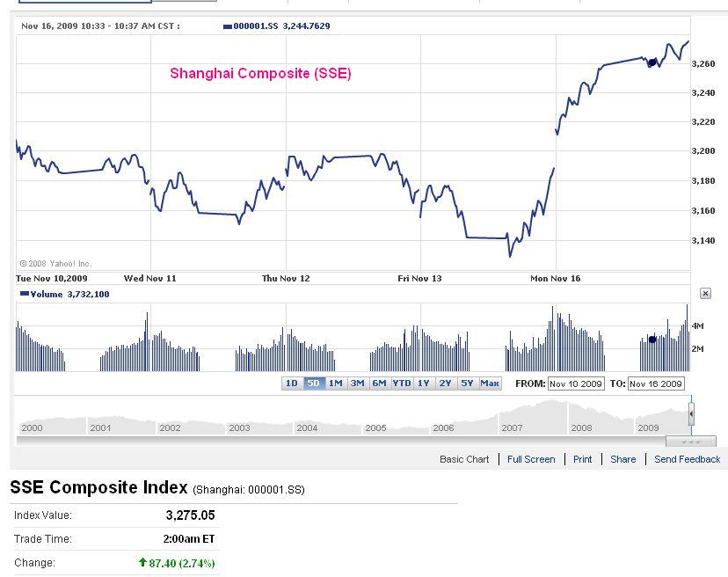Show the Max time range
The height and width of the screenshot is (577, 728).
490,383
